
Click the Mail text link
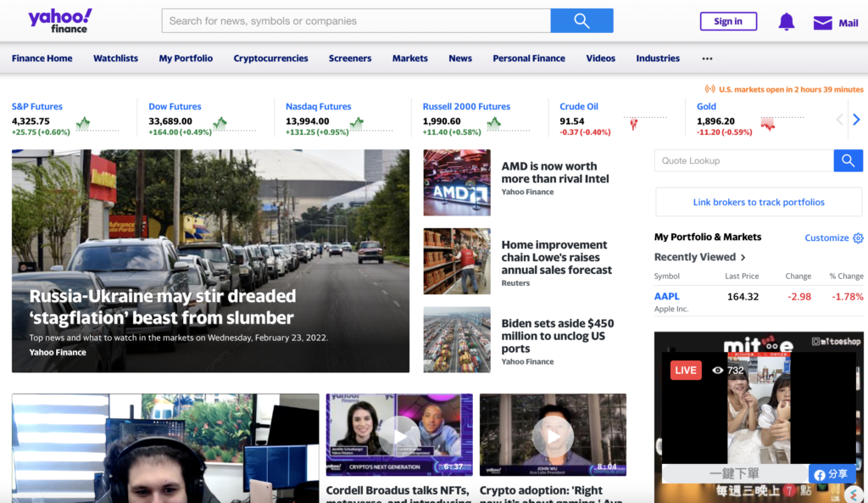point(848,23)
